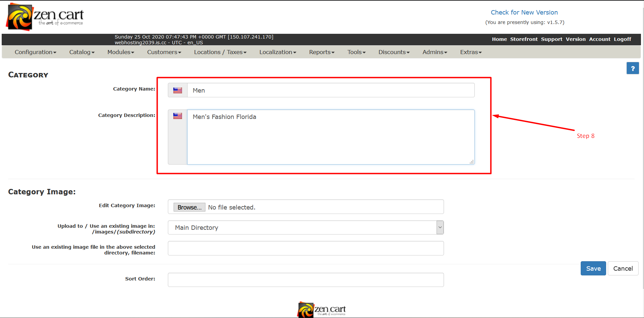Click the 'Category Description:' label

coord(127,115)
